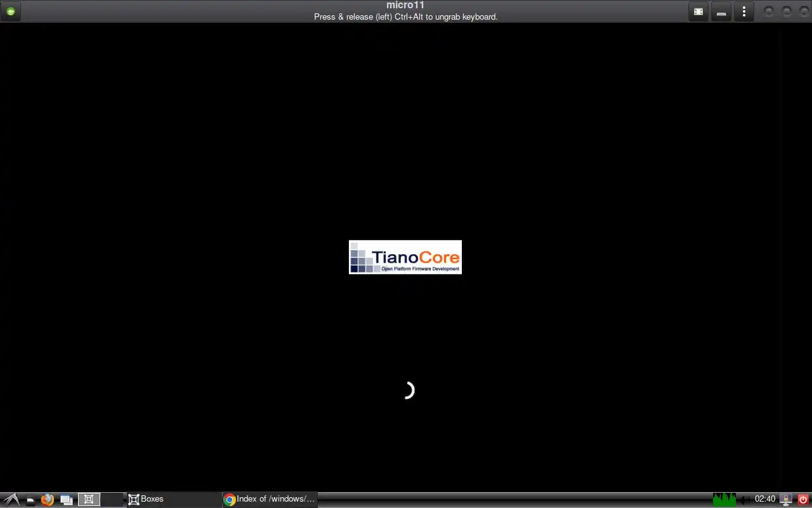Click the green back arrow in Boxes
This screenshot has height=508, width=812.
(x=11, y=11)
